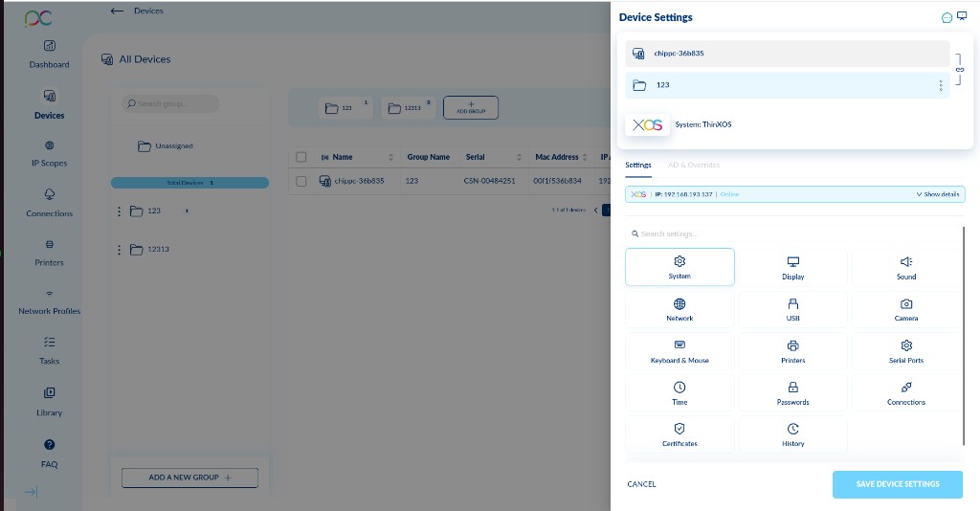Viewport: 980px width, 511px height.
Task: Click the app logo at top left
Action: point(38,18)
